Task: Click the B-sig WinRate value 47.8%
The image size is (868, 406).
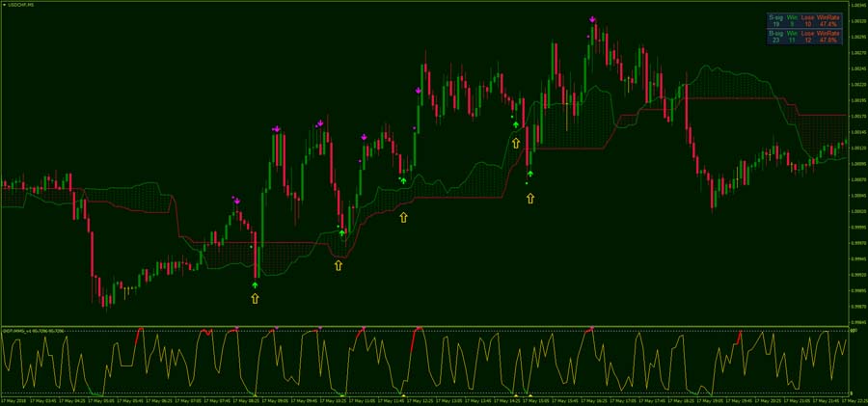Action: coord(828,41)
